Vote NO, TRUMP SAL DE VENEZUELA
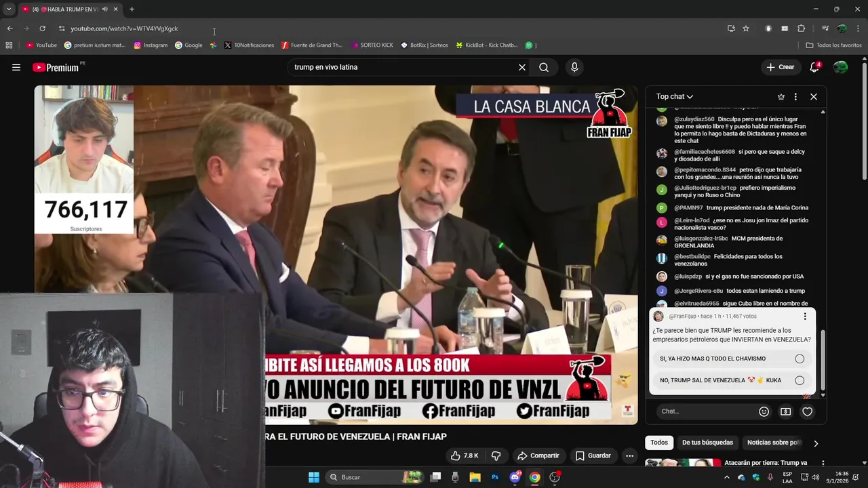 point(732,380)
